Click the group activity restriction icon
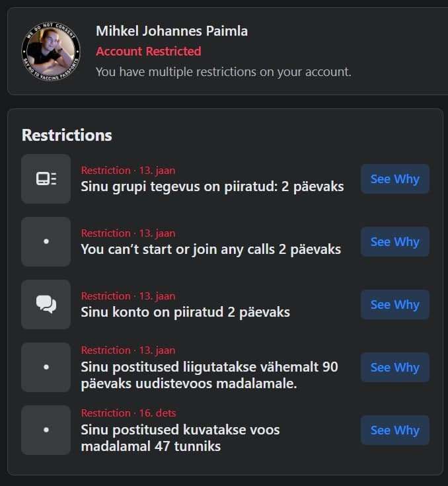448x486 pixels. (x=46, y=179)
